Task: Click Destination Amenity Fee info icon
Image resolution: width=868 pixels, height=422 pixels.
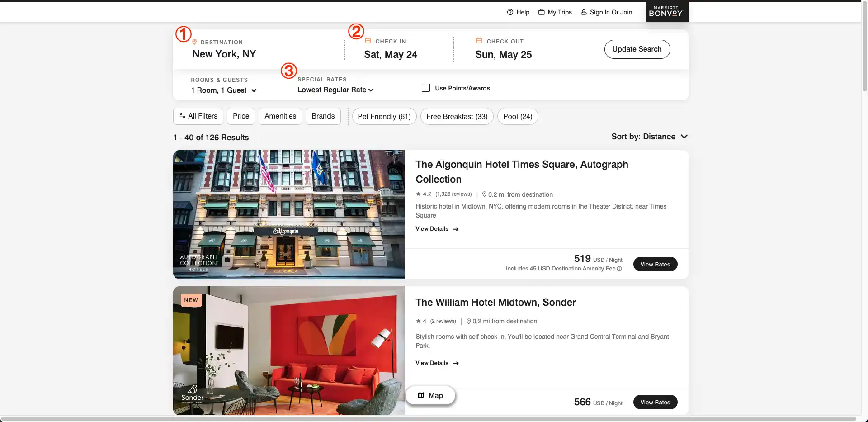Action: pos(619,269)
